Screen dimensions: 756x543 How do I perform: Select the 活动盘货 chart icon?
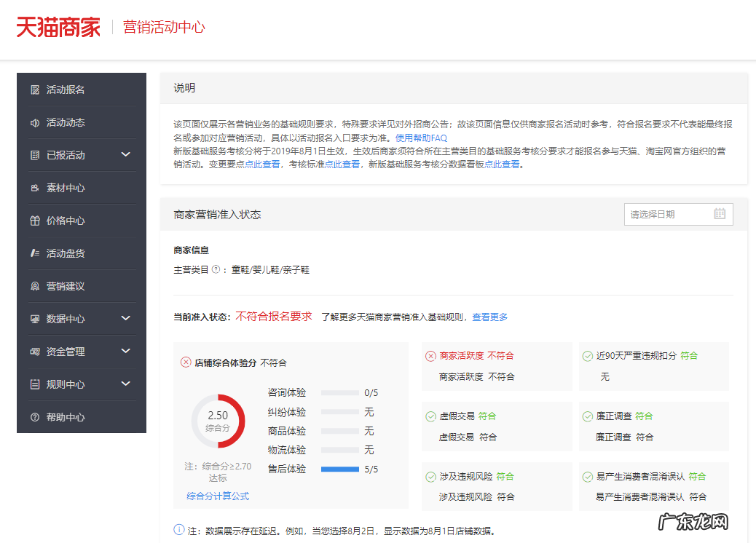34,253
